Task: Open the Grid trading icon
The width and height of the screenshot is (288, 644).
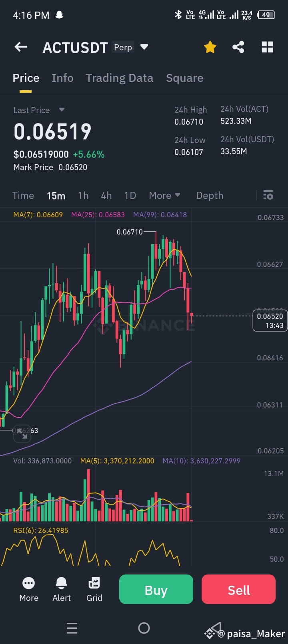Action: 94,589
